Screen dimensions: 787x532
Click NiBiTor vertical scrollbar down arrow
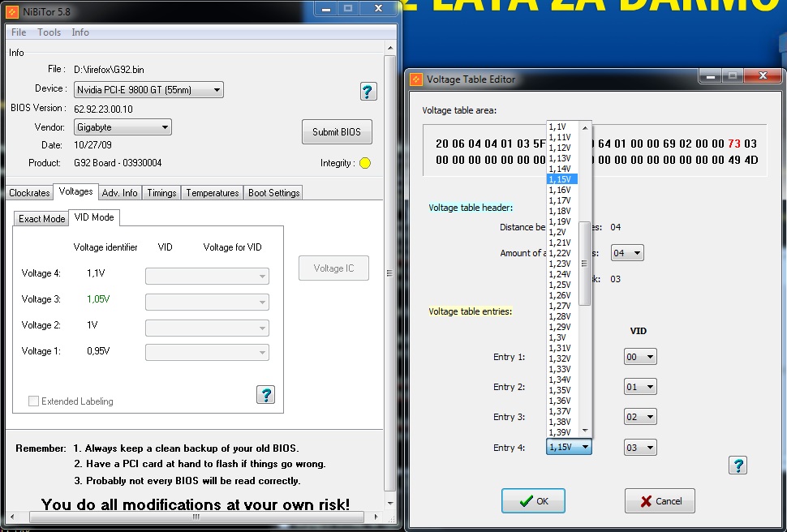click(x=390, y=504)
